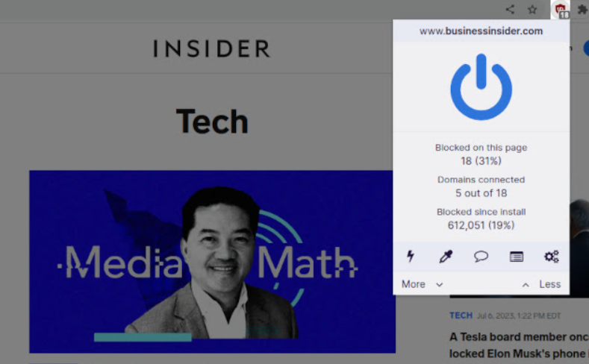The width and height of the screenshot is (589, 364).
Task: Select the TECH category label
Action: [x=461, y=316]
